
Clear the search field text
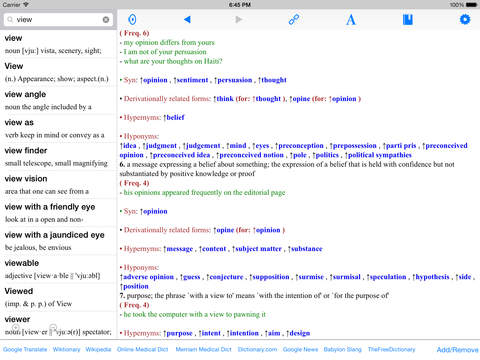pos(106,20)
